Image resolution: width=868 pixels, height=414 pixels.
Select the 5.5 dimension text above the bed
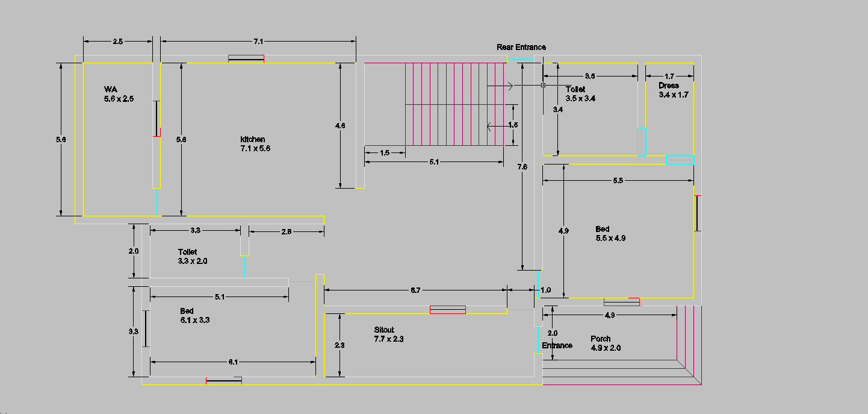tap(618, 181)
